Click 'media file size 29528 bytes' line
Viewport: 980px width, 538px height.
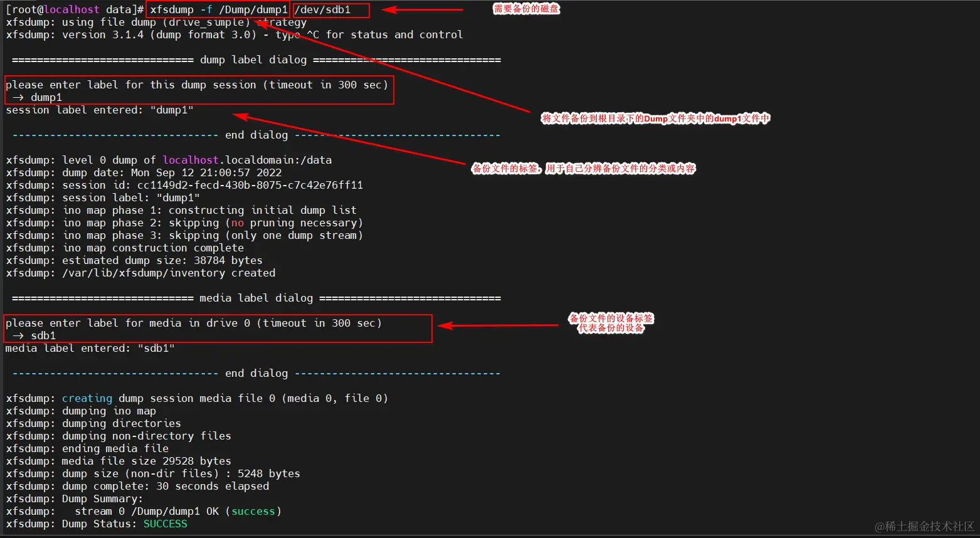coord(119,461)
